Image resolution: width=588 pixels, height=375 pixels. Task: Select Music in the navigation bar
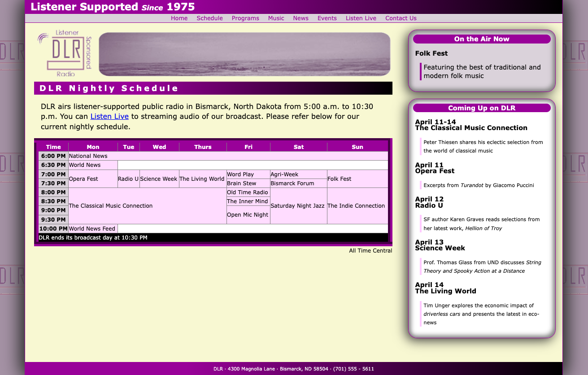pos(276,18)
